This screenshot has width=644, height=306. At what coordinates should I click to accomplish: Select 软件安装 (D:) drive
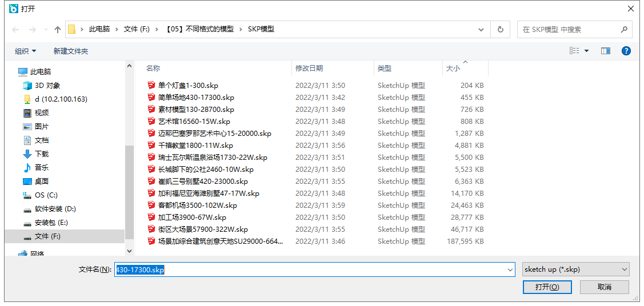(55, 209)
